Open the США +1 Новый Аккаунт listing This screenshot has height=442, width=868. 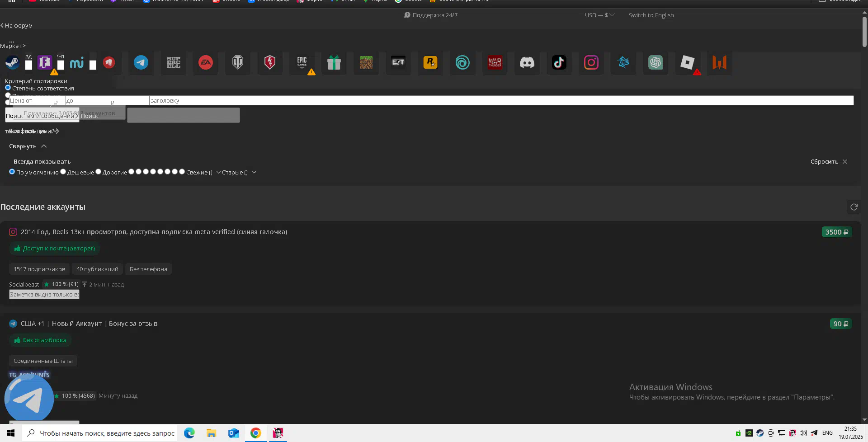tap(89, 324)
